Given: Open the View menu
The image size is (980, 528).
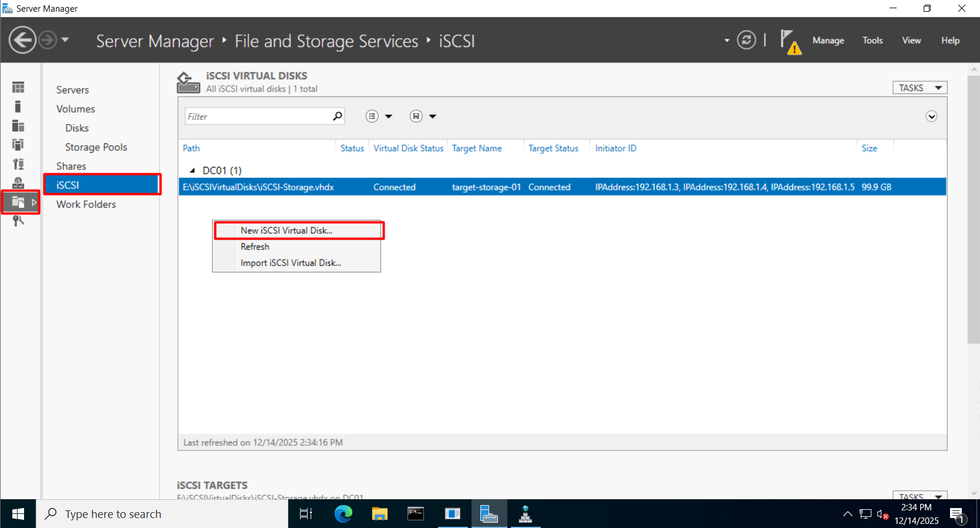Looking at the screenshot, I should [911, 41].
